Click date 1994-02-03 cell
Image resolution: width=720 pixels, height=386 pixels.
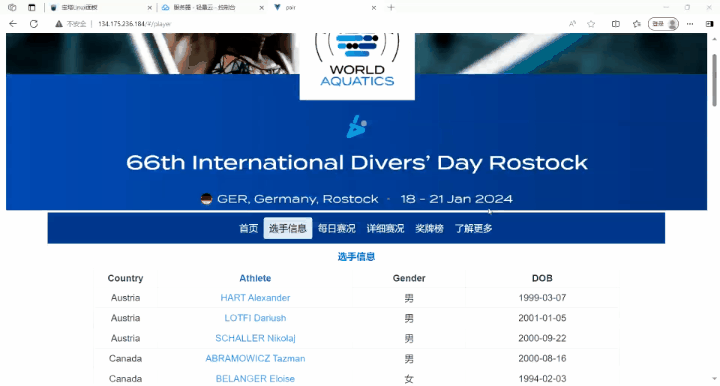pos(542,379)
